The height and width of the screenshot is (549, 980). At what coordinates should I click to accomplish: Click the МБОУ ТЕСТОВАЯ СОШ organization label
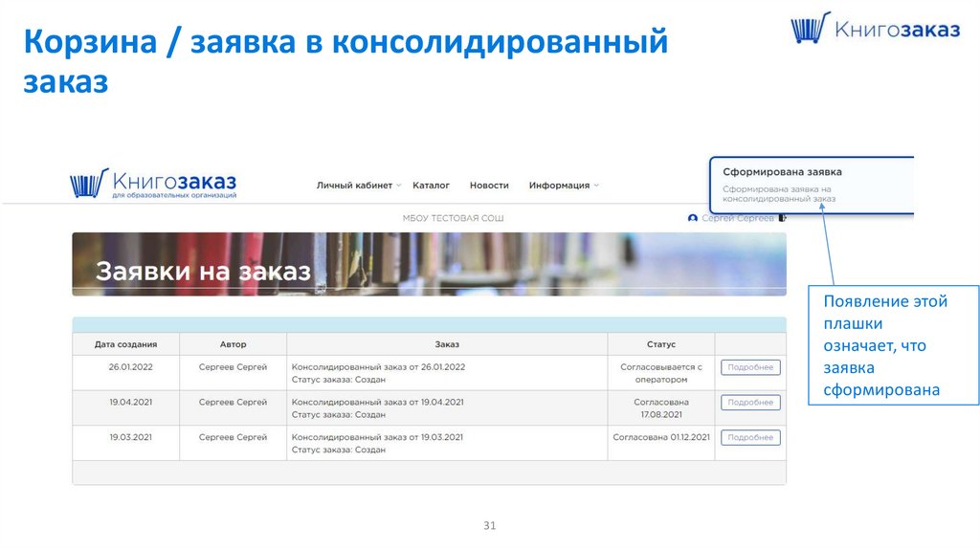tap(453, 218)
